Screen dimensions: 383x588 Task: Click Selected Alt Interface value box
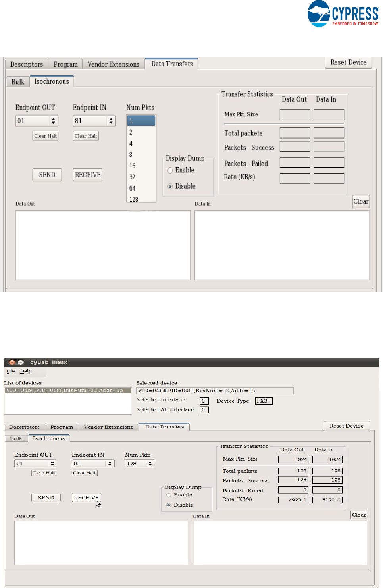click(204, 410)
